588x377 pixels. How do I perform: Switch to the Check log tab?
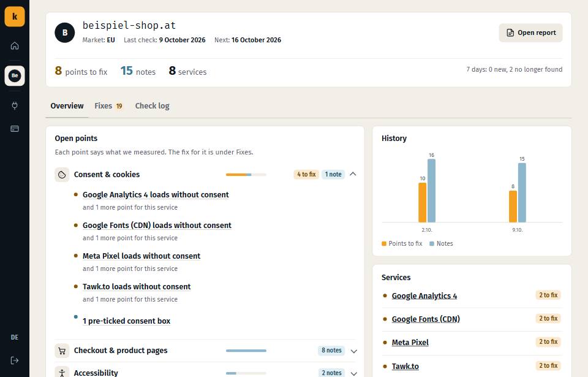coord(153,106)
